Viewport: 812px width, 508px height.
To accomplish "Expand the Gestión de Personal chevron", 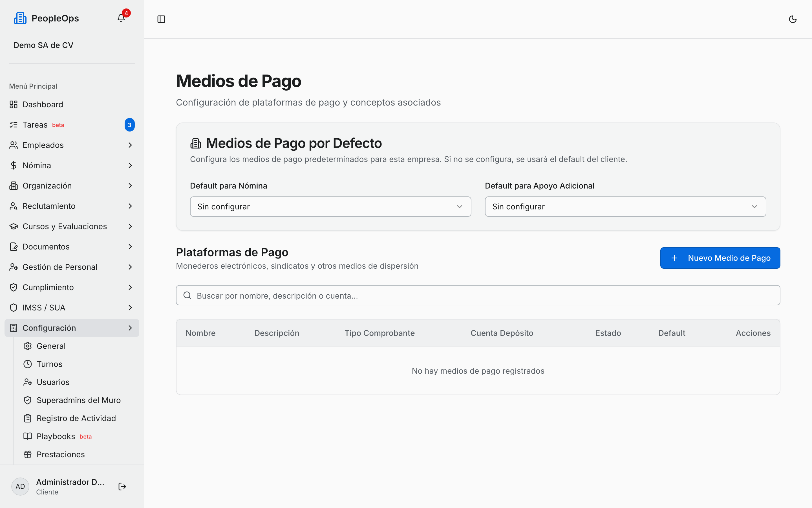I will (x=130, y=267).
